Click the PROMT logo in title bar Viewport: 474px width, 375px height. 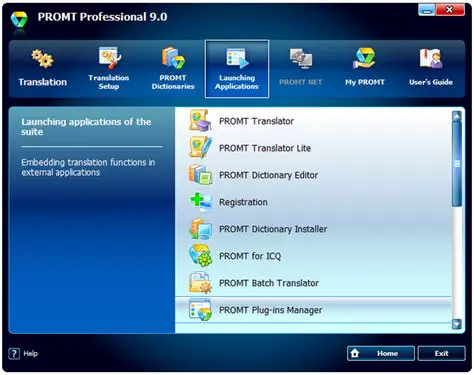pos(19,19)
